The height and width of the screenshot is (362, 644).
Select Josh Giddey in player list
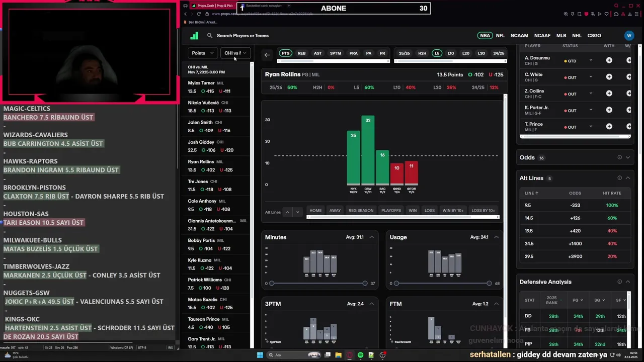coord(216,146)
